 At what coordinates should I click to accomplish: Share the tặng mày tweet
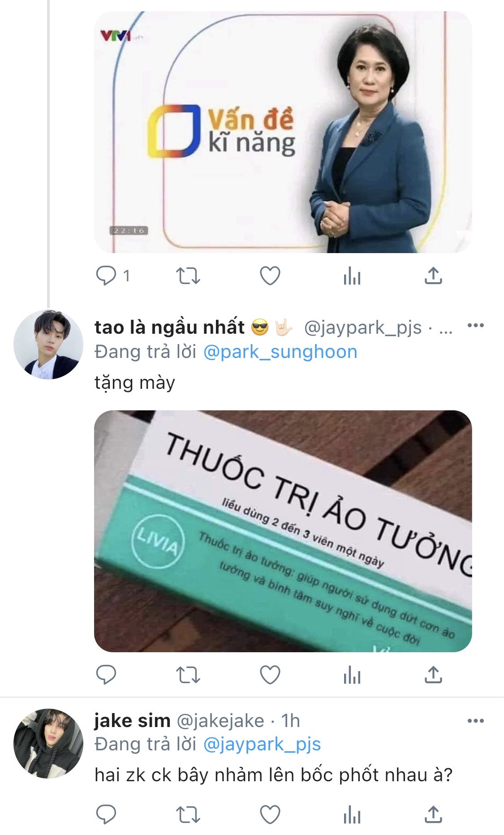[433, 675]
